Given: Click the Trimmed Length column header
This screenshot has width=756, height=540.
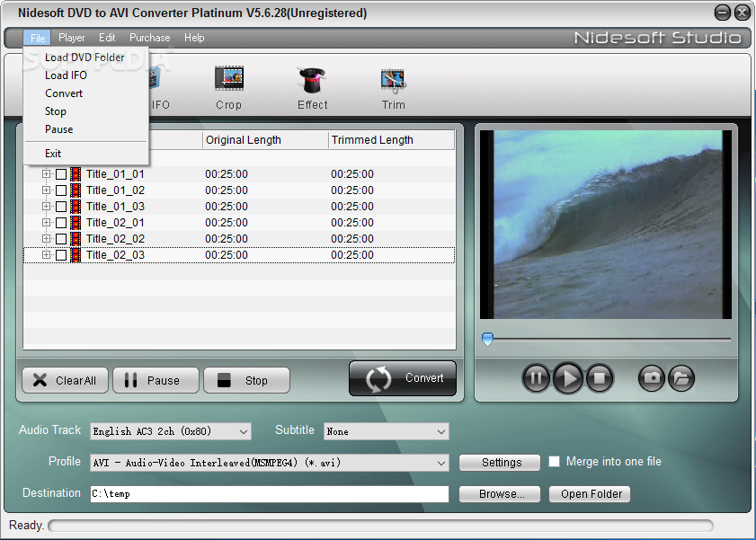Looking at the screenshot, I should (x=392, y=140).
